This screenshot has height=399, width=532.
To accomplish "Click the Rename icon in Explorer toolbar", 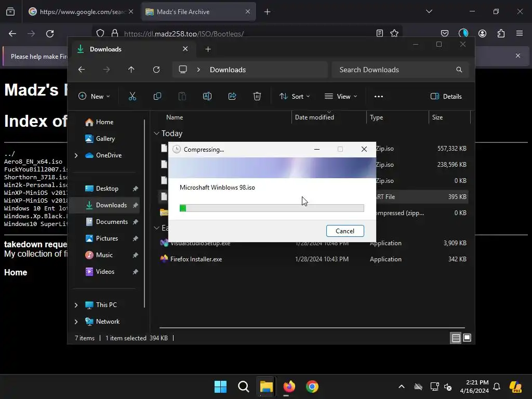I will pyautogui.click(x=207, y=96).
